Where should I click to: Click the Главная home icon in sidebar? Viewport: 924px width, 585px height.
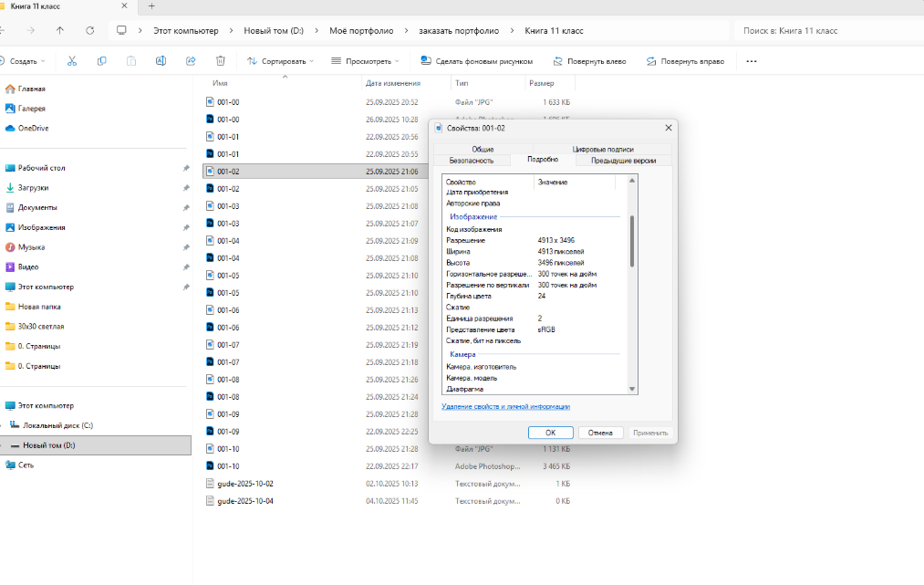pyautogui.click(x=10, y=89)
